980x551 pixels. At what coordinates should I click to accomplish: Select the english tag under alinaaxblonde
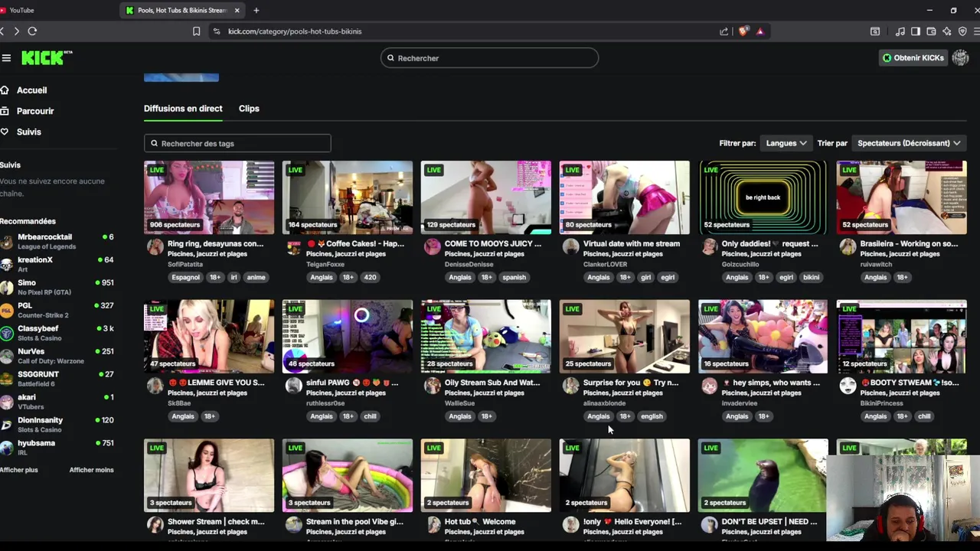click(x=652, y=416)
